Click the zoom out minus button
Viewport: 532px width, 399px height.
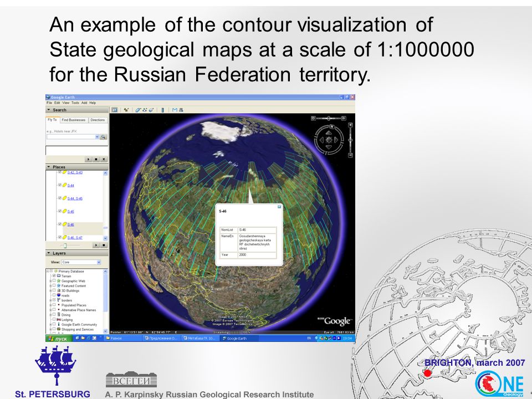[350, 155]
